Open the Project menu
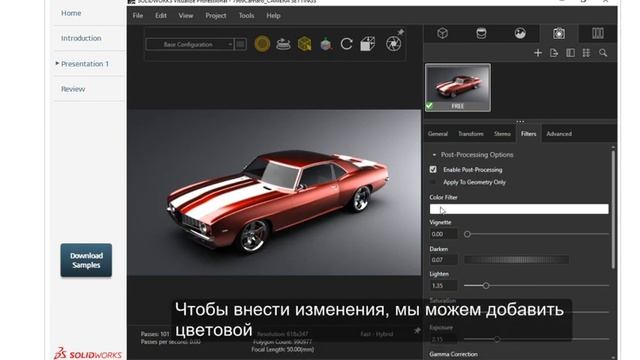 pyautogui.click(x=216, y=16)
